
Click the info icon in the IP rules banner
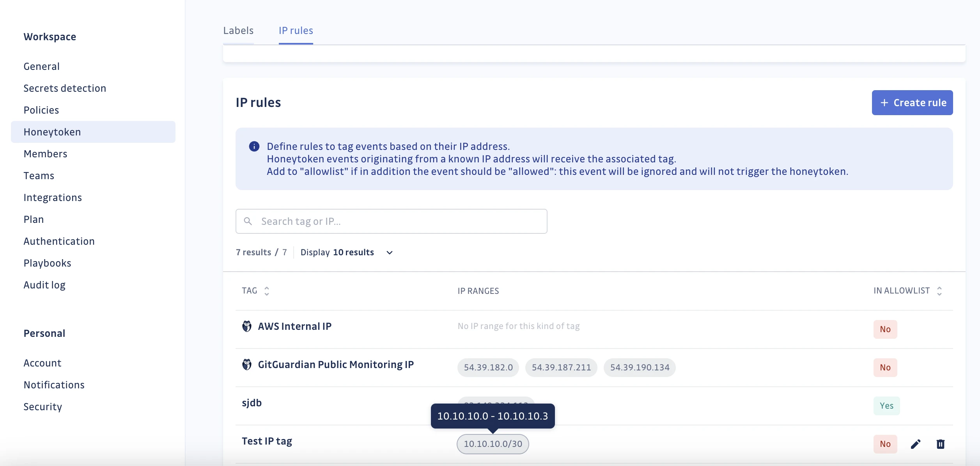pyautogui.click(x=254, y=146)
